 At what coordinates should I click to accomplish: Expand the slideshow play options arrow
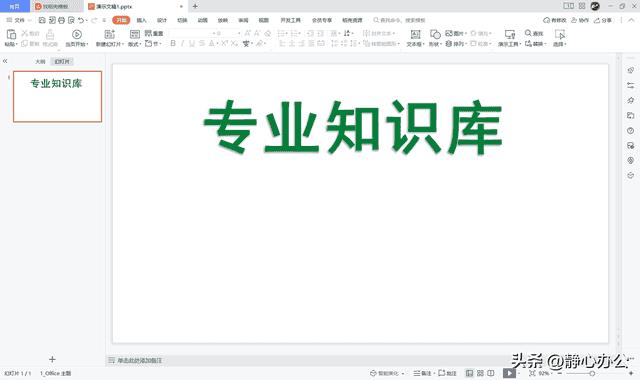519,373
